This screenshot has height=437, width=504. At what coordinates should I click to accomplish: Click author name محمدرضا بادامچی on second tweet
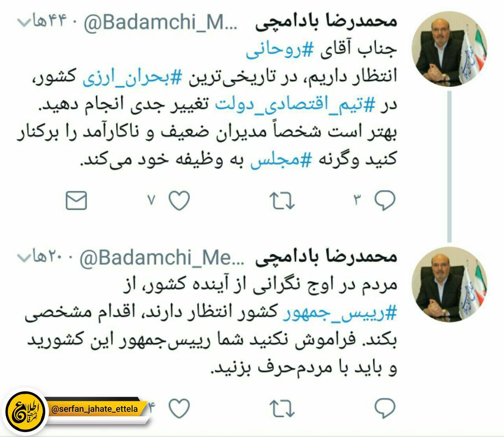(x=326, y=257)
